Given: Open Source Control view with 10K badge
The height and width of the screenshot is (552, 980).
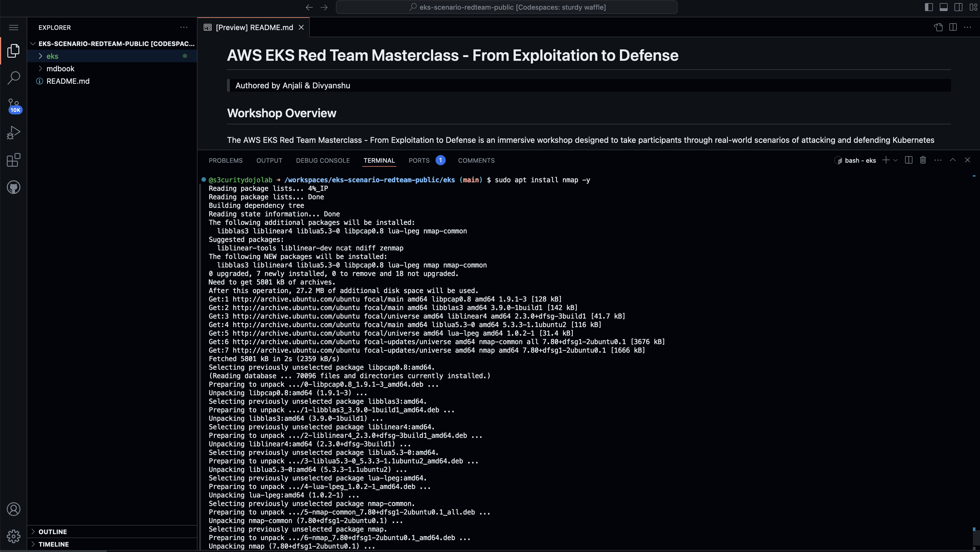Looking at the screenshot, I should pos(14,105).
